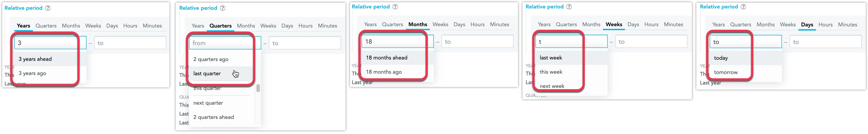This screenshot has height=134, width=868.
Task: Click the help question mark in the Quarters panel
Action: pos(222,8)
